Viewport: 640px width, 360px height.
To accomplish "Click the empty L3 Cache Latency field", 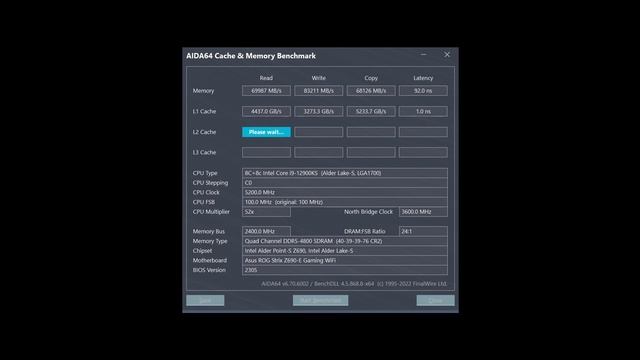I will coord(423,152).
